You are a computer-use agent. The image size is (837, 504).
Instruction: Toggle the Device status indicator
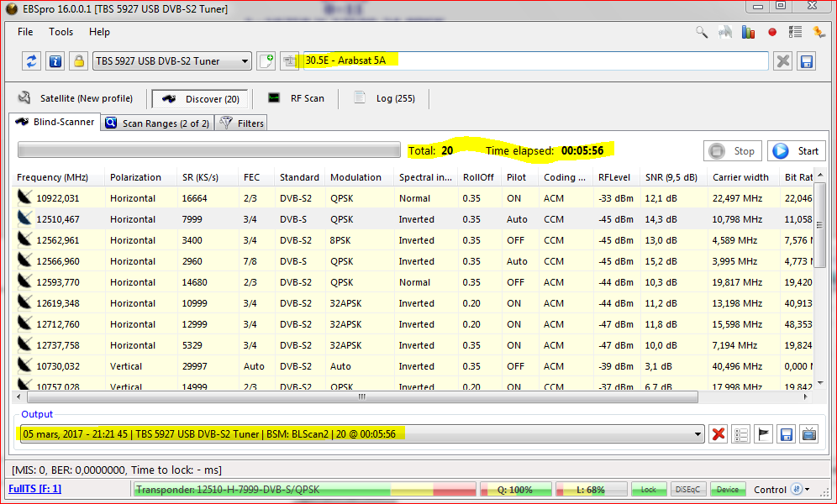coord(728,490)
